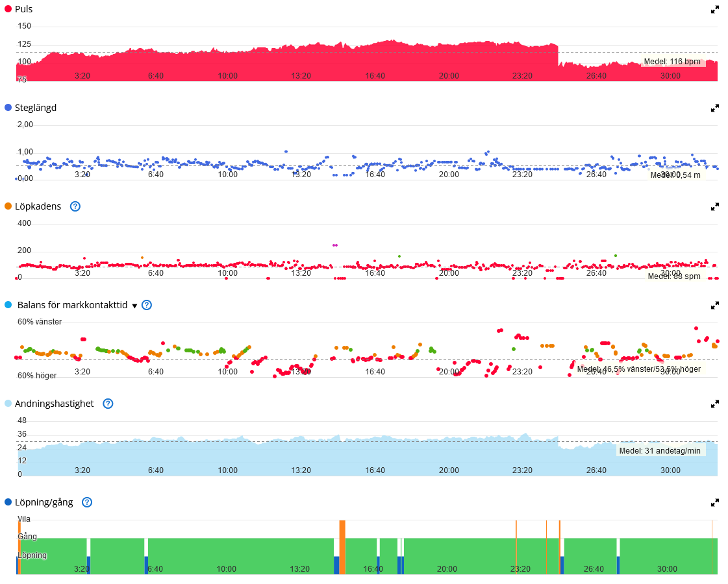This screenshot has width=728, height=584.
Task: Click the '60% höger' axis label
Action: point(37,376)
